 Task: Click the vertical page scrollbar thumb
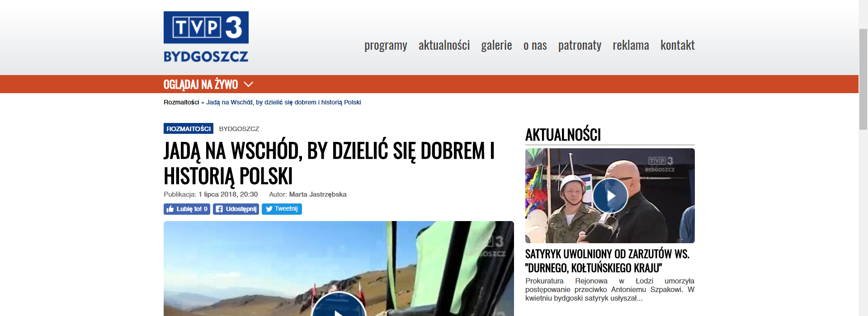pos(863,79)
